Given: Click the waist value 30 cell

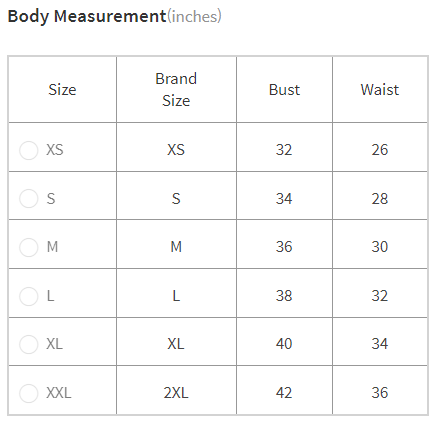Looking at the screenshot, I should [380, 244].
